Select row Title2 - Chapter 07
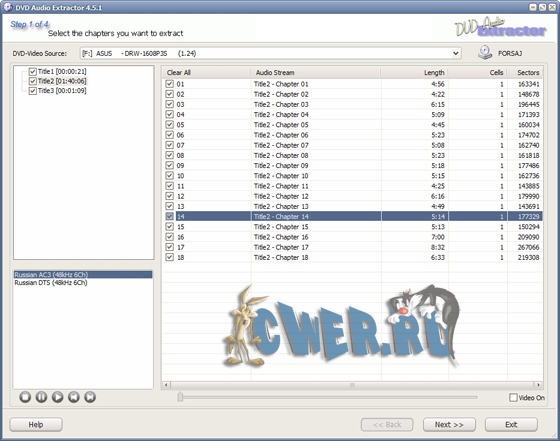 pyautogui.click(x=353, y=145)
